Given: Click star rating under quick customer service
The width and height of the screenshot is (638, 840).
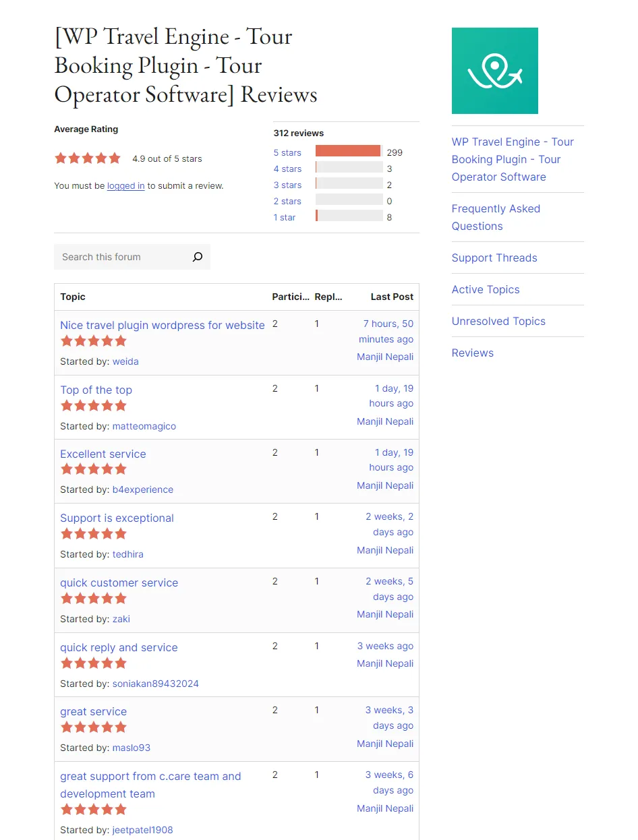Looking at the screenshot, I should pos(94,599).
